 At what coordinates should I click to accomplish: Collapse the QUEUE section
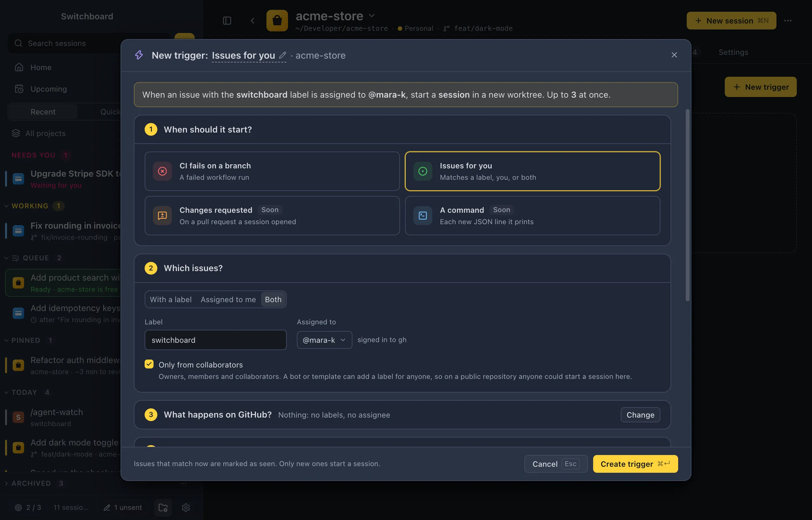coord(6,258)
